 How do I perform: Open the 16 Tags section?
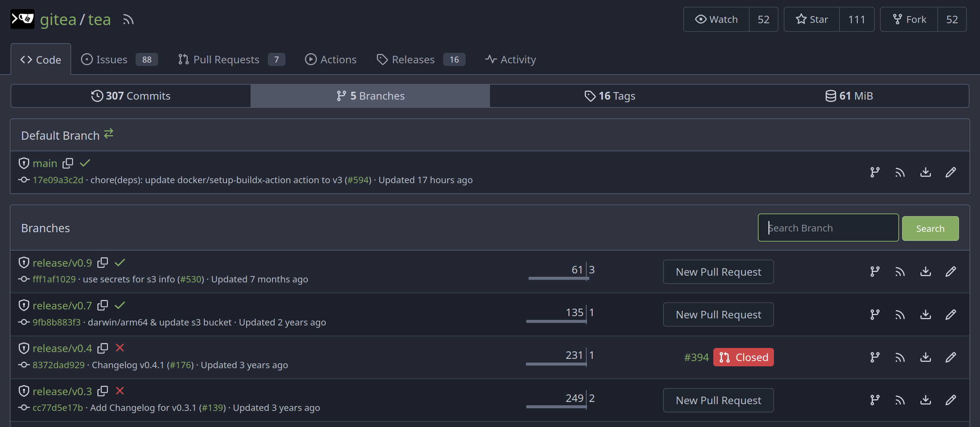pos(610,96)
